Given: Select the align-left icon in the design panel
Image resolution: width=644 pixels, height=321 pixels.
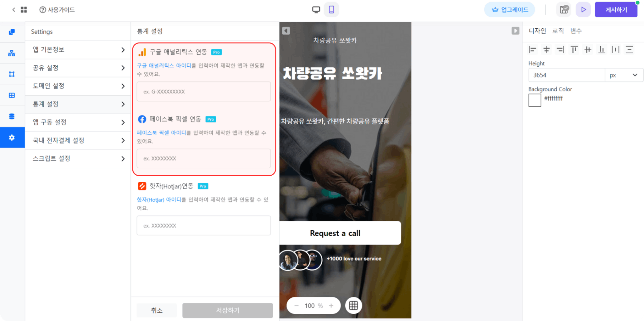Looking at the screenshot, I should [x=533, y=49].
